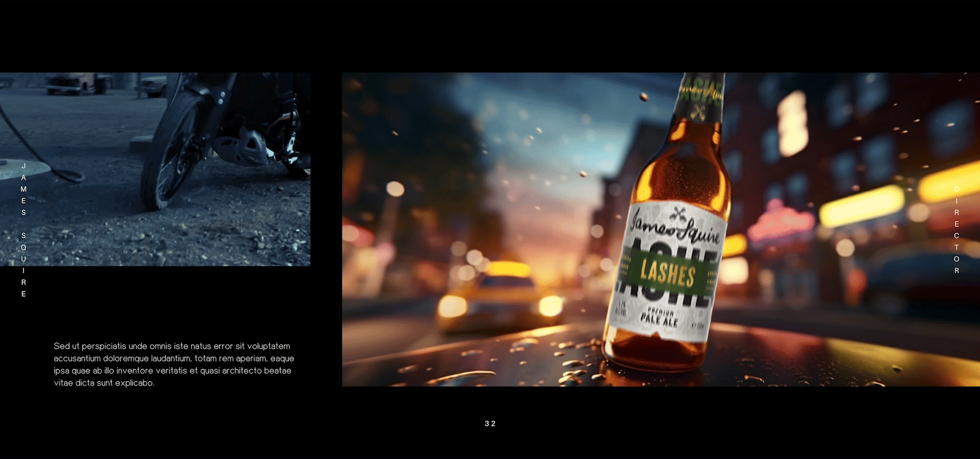The width and height of the screenshot is (980, 459).
Task: Click the vertical JAMES SQUIRE text
Action: [23, 230]
